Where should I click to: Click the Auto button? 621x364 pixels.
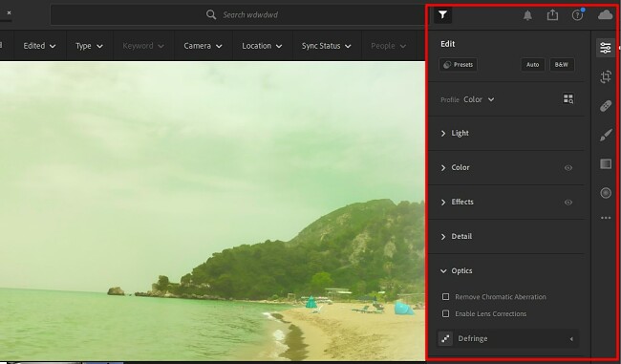[533, 65]
